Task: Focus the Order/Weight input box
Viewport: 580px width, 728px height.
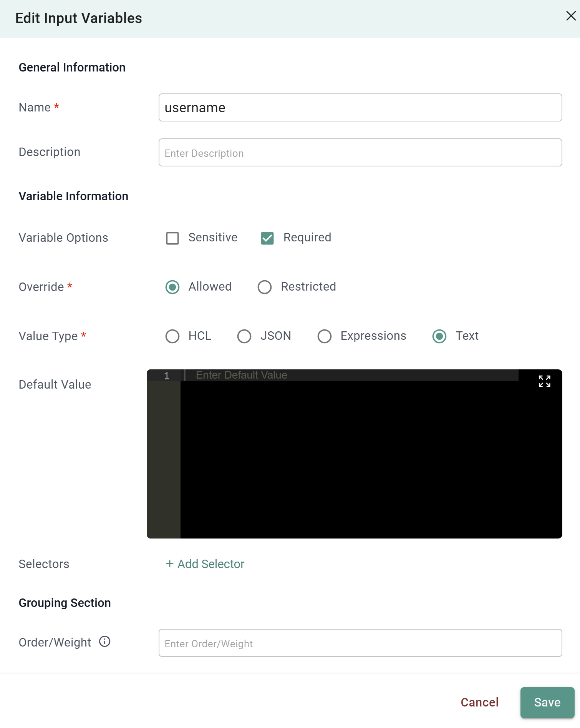Action: 360,643
